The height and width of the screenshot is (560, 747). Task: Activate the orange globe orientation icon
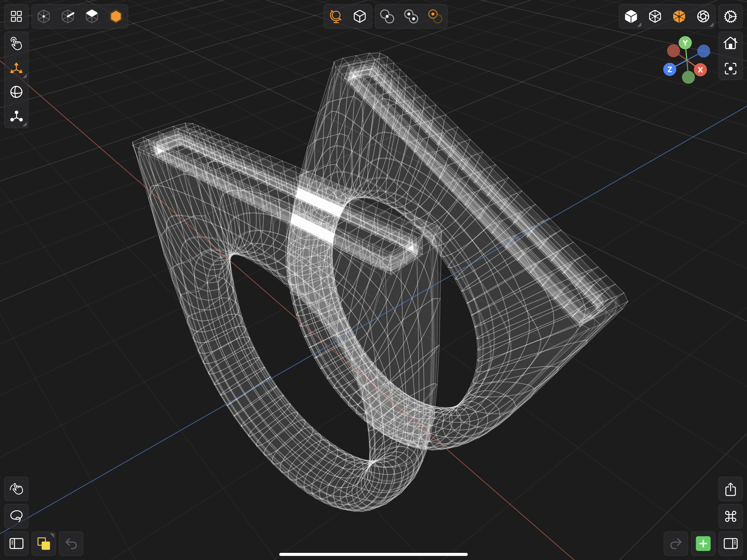pos(335,16)
